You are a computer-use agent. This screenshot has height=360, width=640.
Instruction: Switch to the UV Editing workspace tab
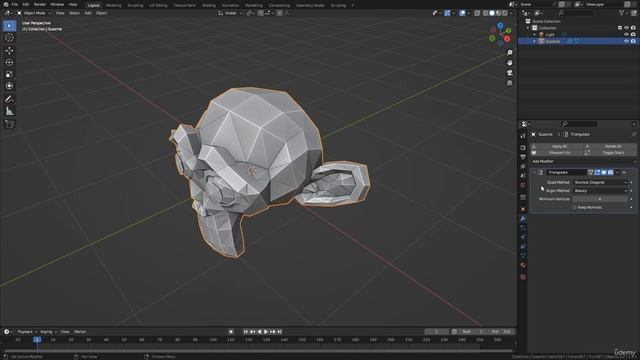[158, 5]
